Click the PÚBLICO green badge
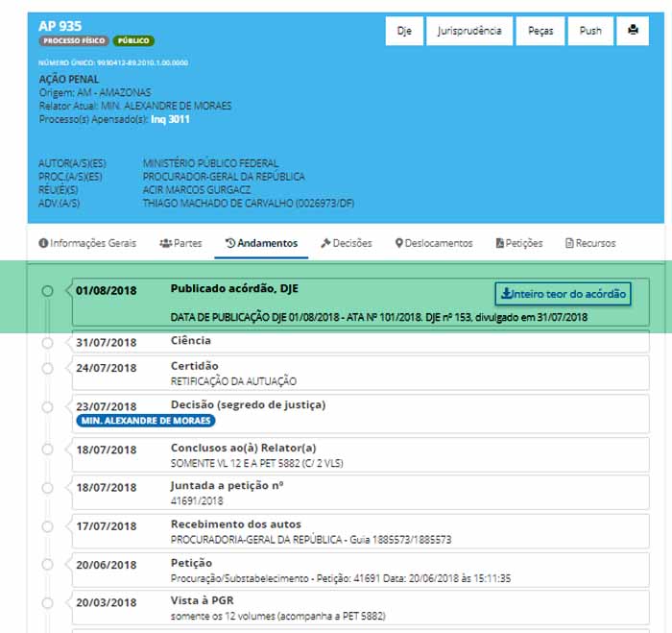The image size is (672, 633). tap(133, 41)
